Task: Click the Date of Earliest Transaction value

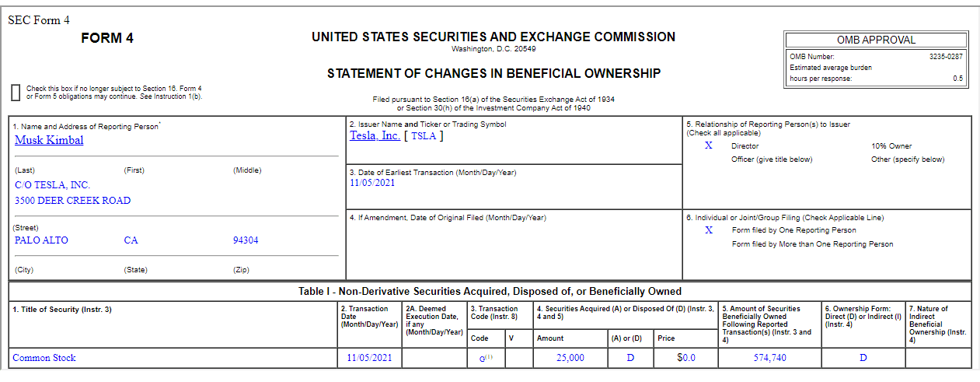Action: (373, 184)
